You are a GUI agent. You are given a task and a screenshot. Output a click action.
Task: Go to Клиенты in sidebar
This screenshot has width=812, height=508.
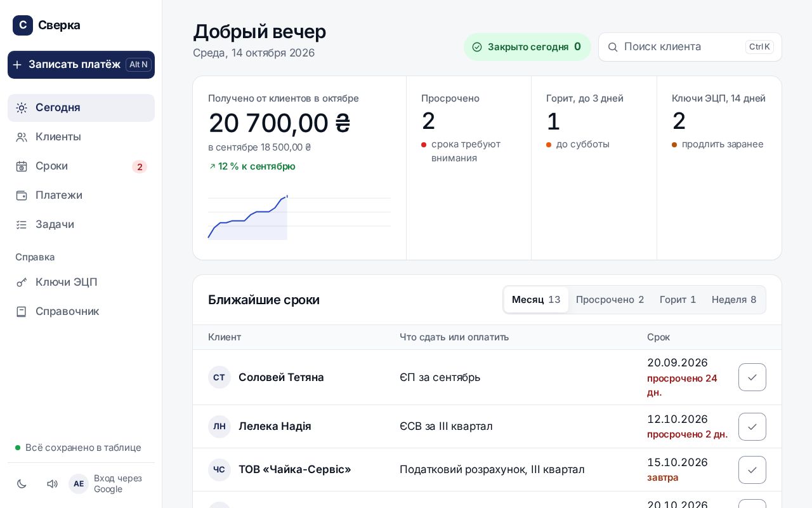point(81,137)
